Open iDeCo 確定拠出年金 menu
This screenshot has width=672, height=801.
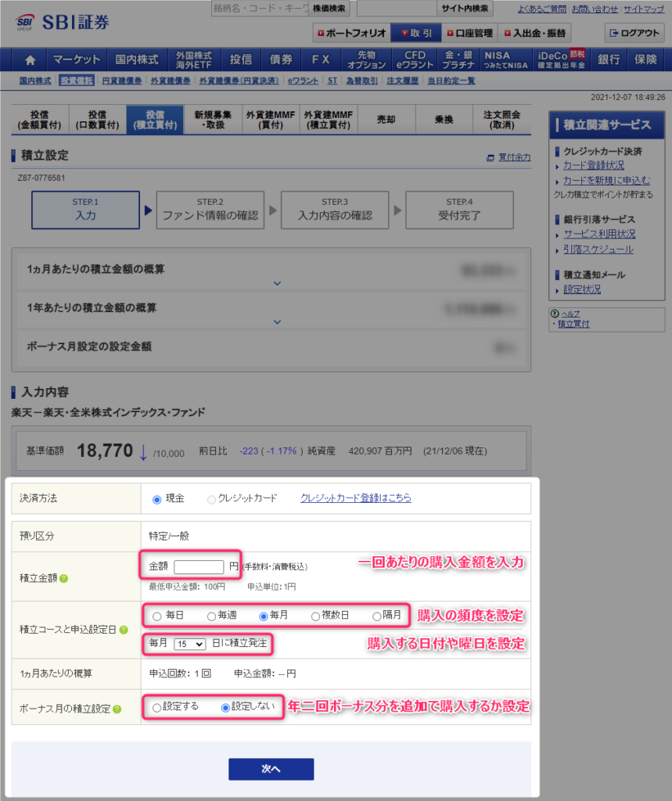point(561,59)
